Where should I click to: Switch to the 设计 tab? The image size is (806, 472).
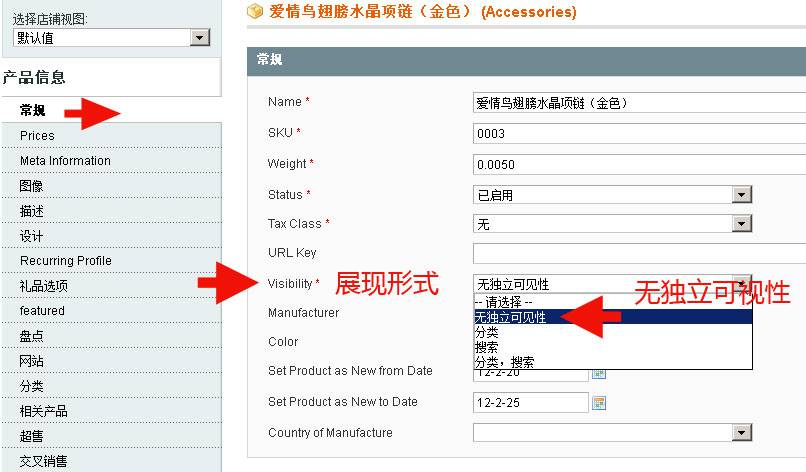(x=112, y=235)
